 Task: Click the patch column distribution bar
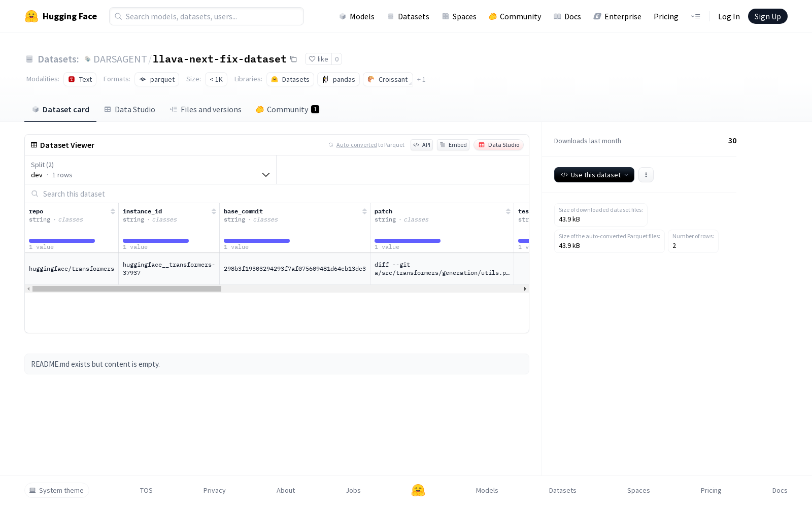click(x=408, y=241)
